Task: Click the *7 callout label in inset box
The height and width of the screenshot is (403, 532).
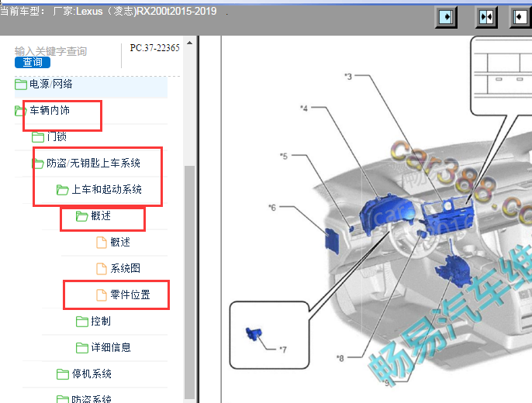Action: [283, 350]
